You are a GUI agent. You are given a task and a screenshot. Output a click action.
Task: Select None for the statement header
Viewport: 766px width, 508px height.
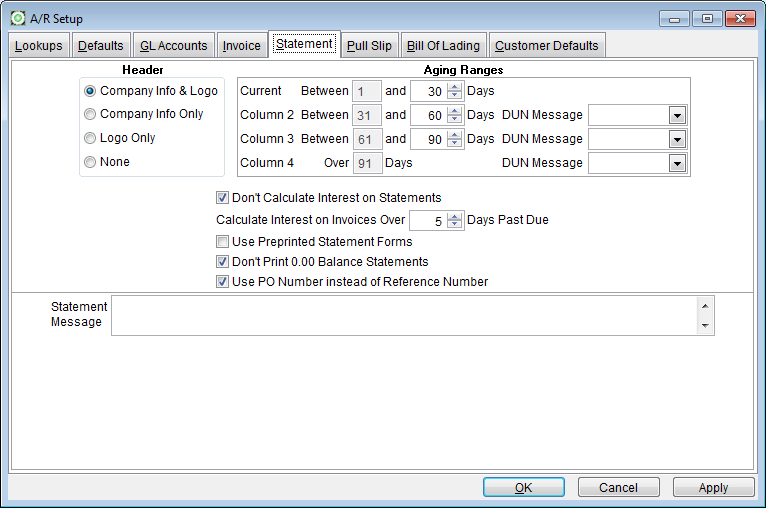(90, 162)
